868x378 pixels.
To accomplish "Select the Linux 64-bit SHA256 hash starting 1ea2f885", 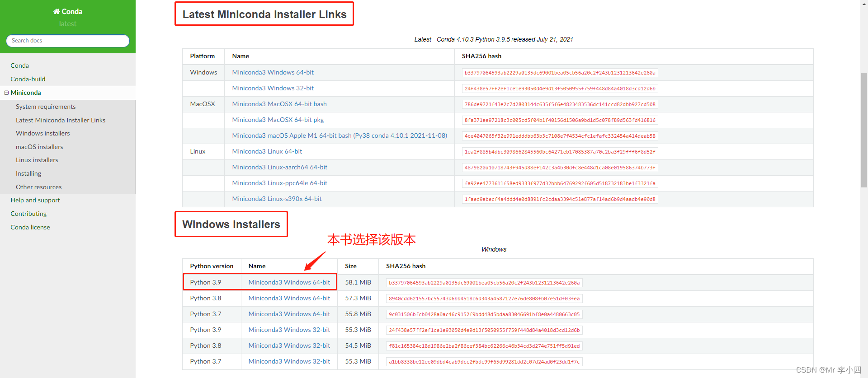I will pyautogui.click(x=560, y=152).
